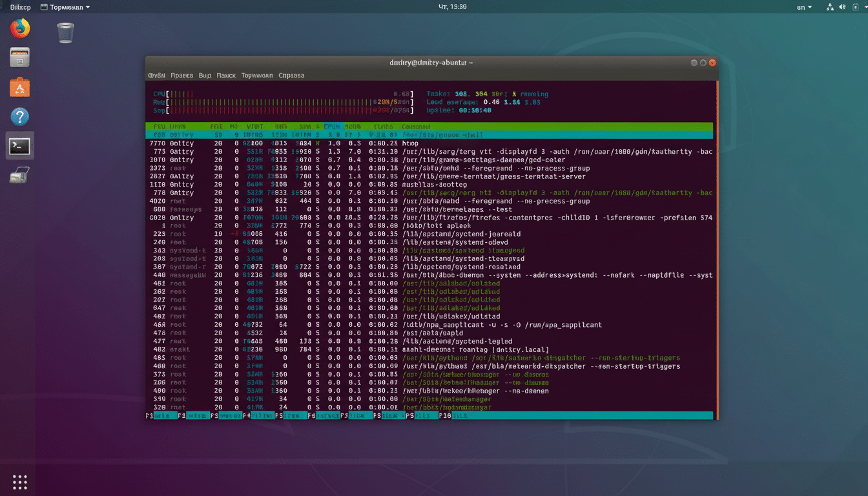Screen dimensions: 868x496
Task: Launch Firefox from the dock
Action: tap(19, 28)
